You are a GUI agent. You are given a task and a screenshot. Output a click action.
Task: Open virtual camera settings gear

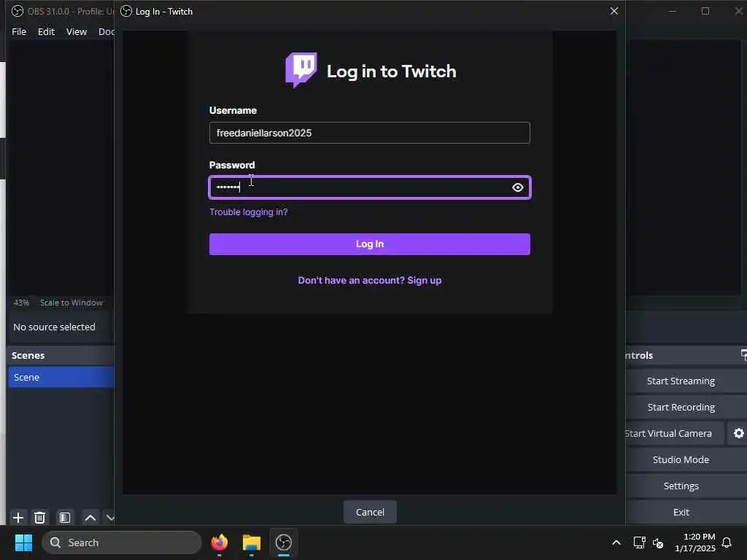click(x=738, y=433)
